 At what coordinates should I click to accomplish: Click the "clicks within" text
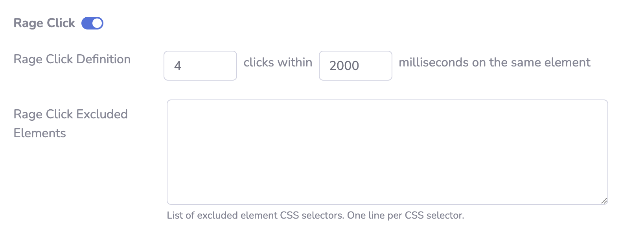tap(278, 63)
